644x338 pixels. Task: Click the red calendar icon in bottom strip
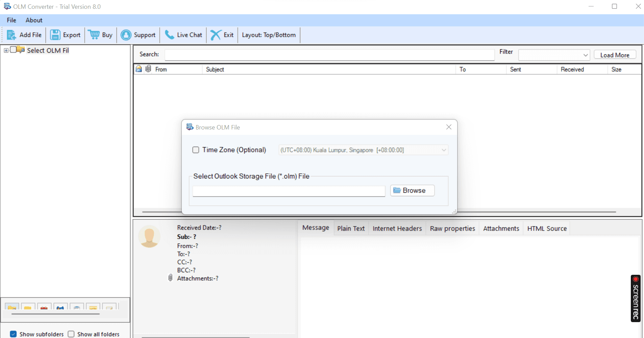(44, 307)
